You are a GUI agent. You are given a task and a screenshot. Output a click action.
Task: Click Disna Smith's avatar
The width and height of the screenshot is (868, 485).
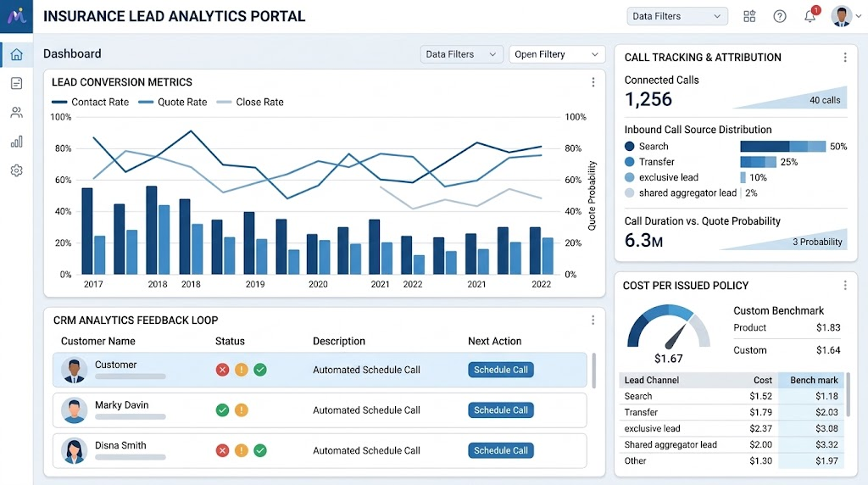tap(75, 451)
